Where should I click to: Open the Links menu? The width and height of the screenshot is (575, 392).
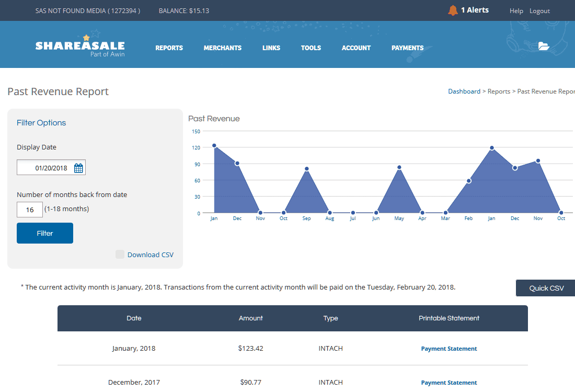point(271,48)
